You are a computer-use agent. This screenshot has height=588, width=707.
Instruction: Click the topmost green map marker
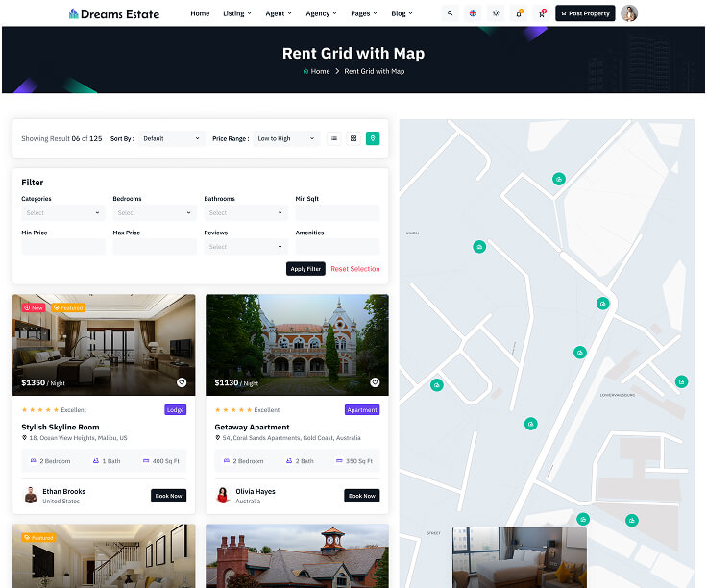click(x=559, y=179)
